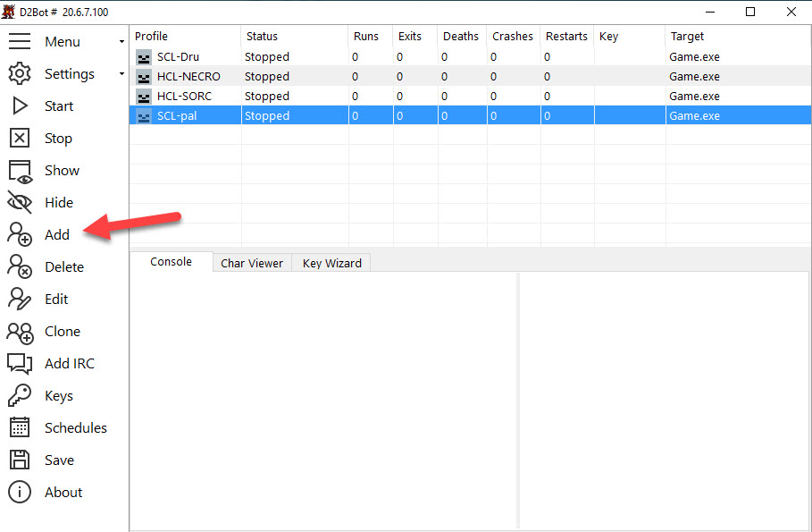
Task: Click inside the right console output pane
Action: pos(664,400)
